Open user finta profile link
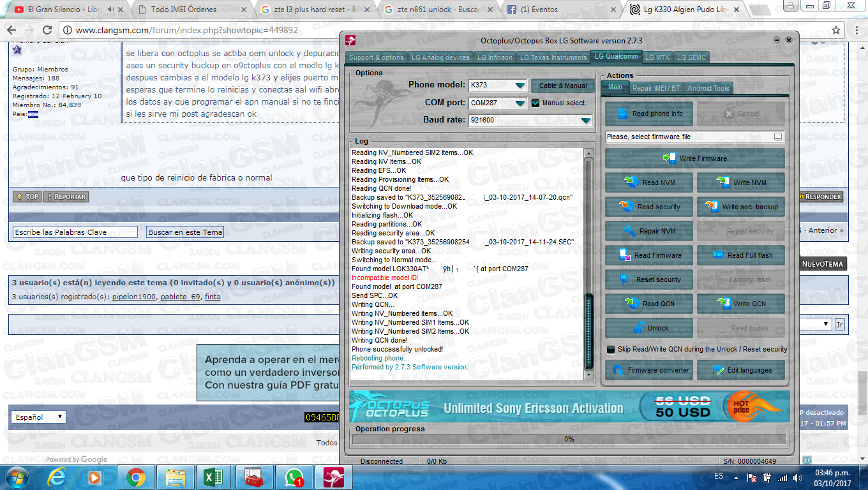This screenshot has height=490, width=868. click(x=213, y=297)
